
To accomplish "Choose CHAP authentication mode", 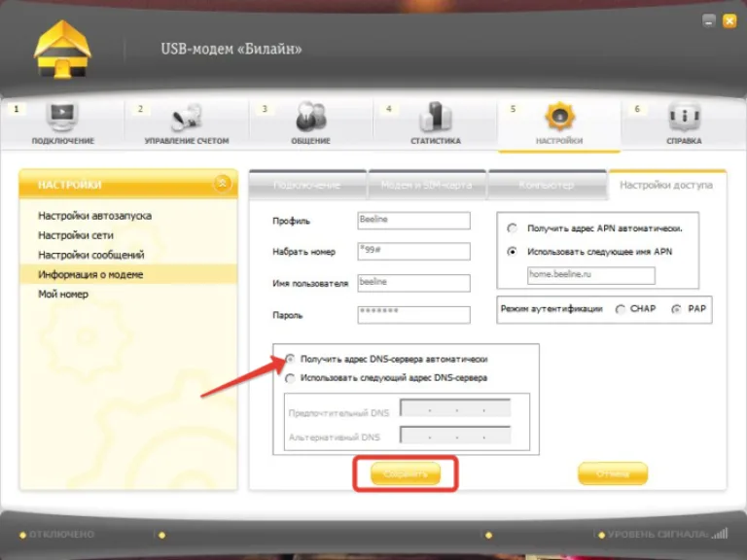I will pyautogui.click(x=621, y=309).
